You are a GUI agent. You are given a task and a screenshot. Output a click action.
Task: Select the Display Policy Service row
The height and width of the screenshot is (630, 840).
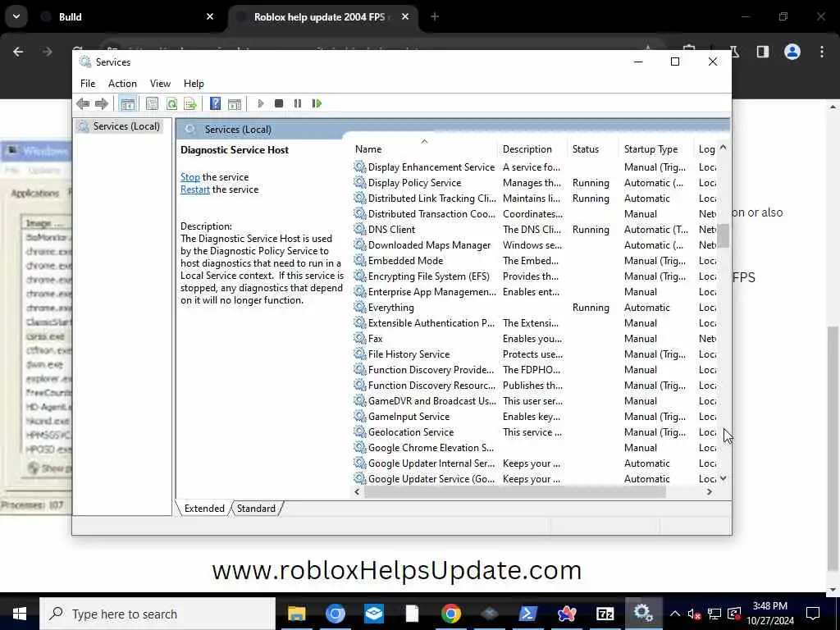coord(535,183)
